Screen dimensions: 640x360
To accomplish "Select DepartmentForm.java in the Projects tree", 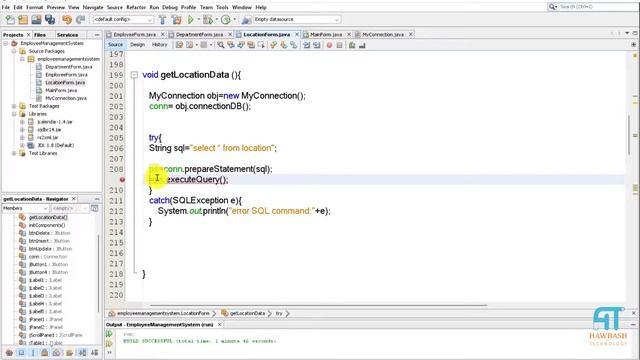I will coord(69,67).
